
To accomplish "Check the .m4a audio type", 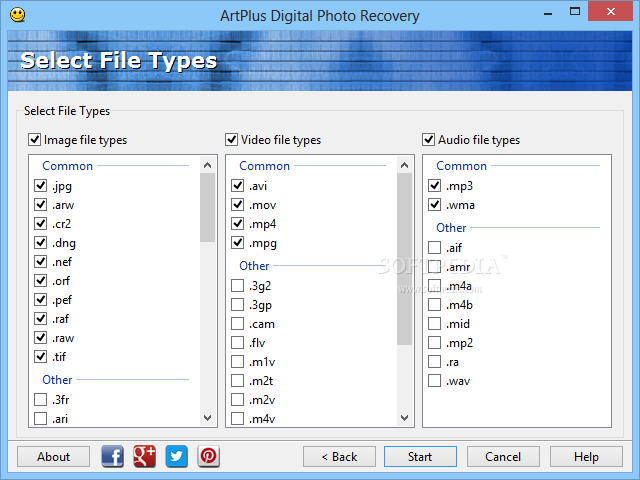I will 435,286.
